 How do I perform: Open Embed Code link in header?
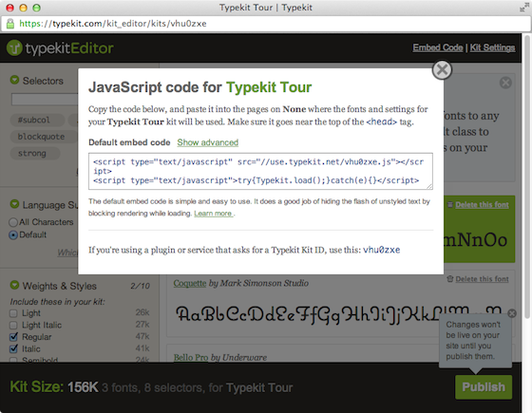[x=438, y=47]
